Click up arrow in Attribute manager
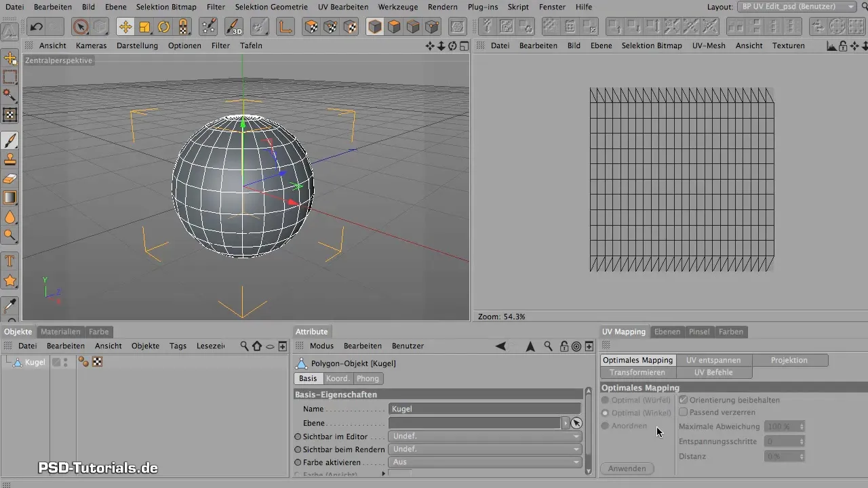 coord(530,346)
